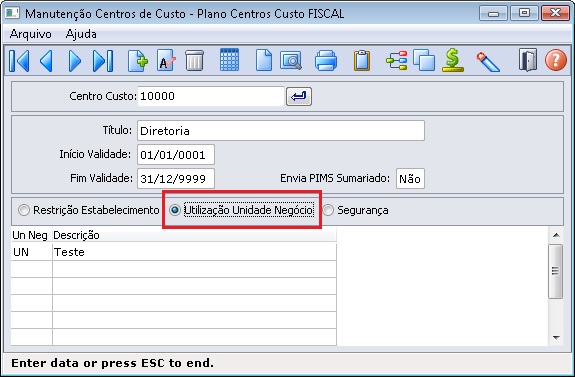The image size is (575, 377).
Task: Click the scrollbar down arrow
Action: pyautogui.click(x=556, y=338)
